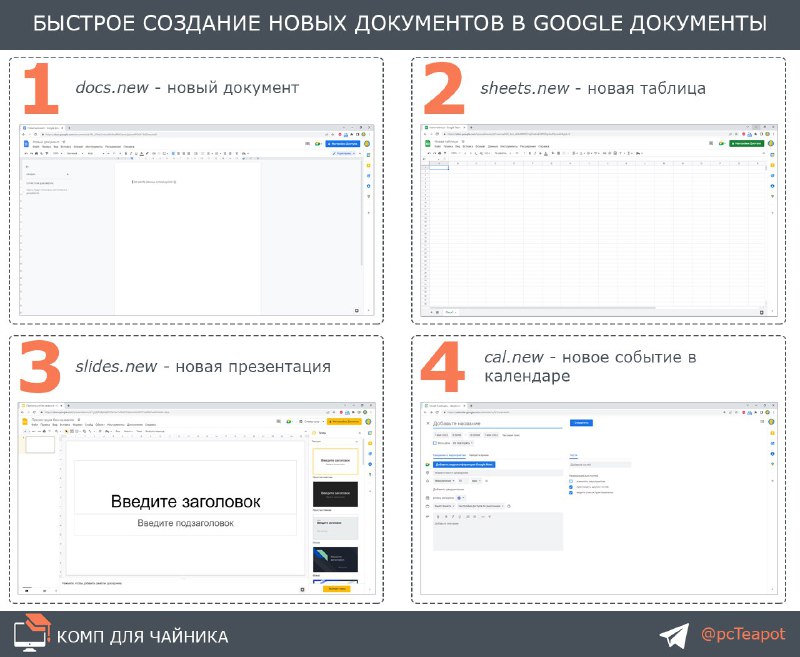Click the Google Sheets logo icon

point(428,144)
